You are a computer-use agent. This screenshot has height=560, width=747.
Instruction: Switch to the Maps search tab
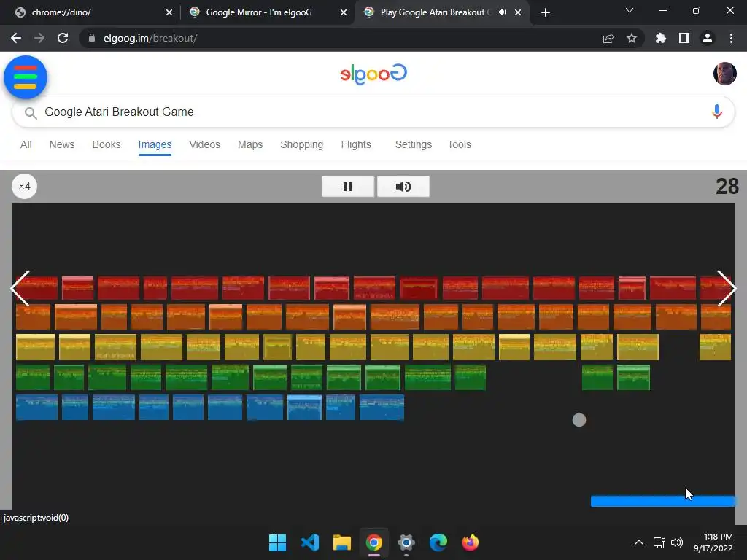coord(250,144)
